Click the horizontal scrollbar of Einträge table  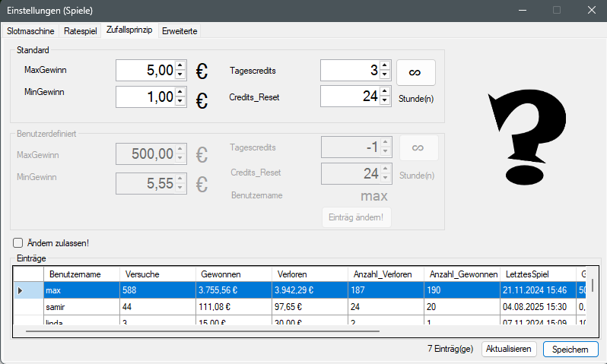(202, 331)
